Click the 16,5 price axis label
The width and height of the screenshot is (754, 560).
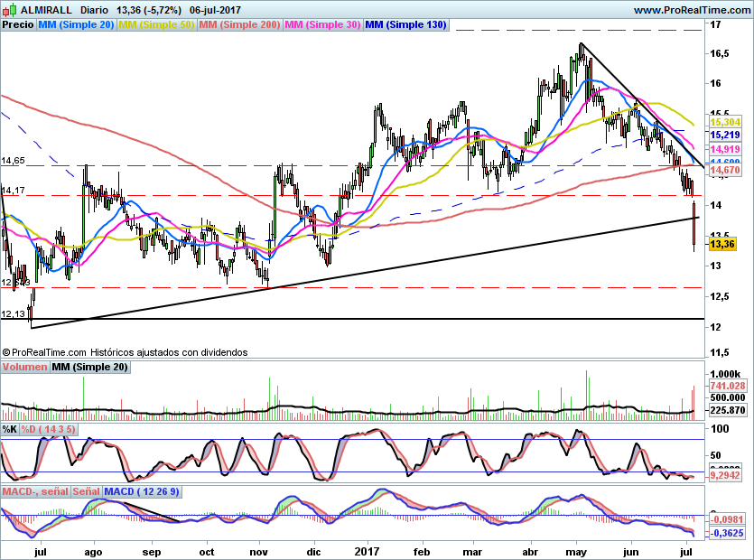720,53
